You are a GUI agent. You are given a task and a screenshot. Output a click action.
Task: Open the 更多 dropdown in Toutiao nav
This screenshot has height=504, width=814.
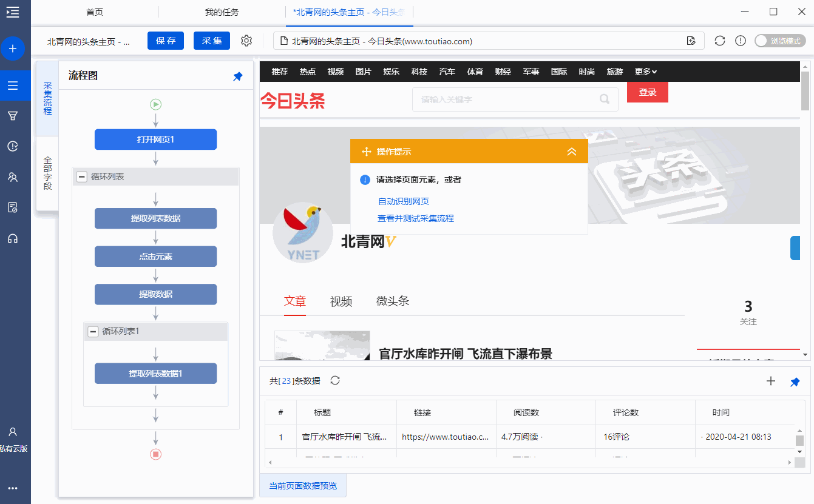[646, 72]
